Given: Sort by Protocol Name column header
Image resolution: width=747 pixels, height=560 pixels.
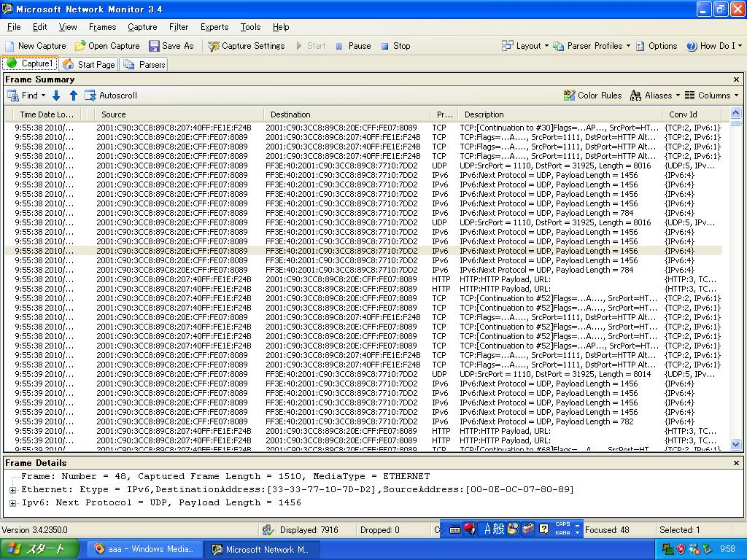Looking at the screenshot, I should click(x=444, y=114).
